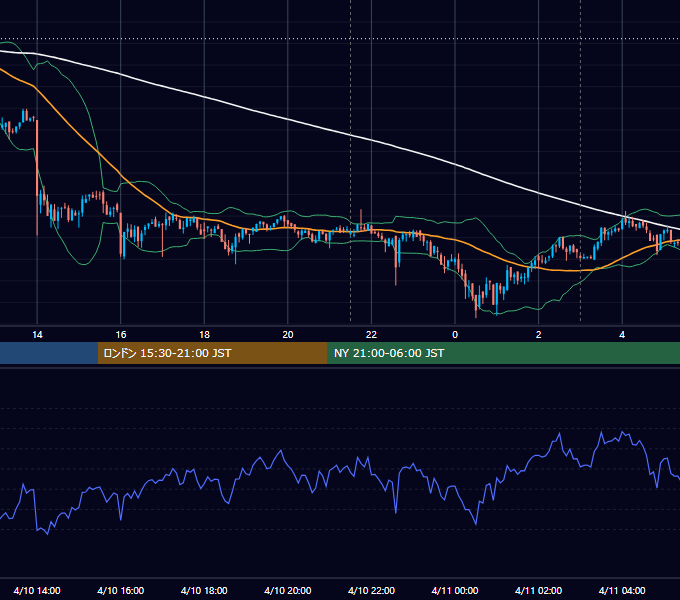This screenshot has width=680, height=600.
Task: Click the 0 hour label on price chart axis
Action: [455, 335]
